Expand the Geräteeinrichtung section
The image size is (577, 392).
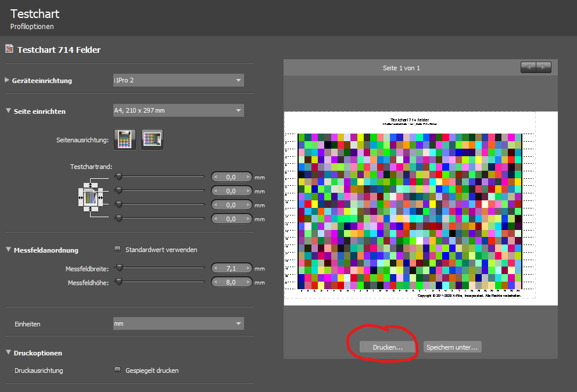[6, 81]
